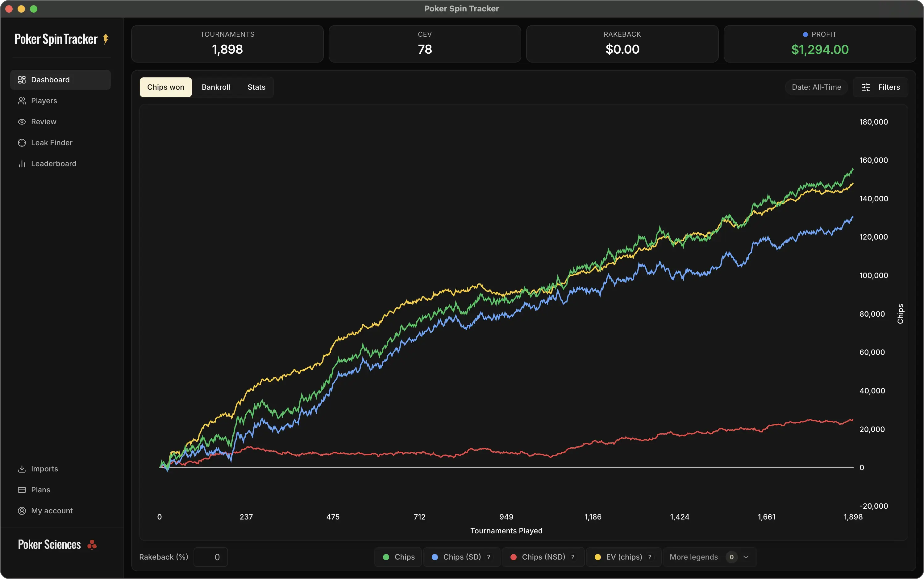Open the Filters options

click(x=881, y=87)
